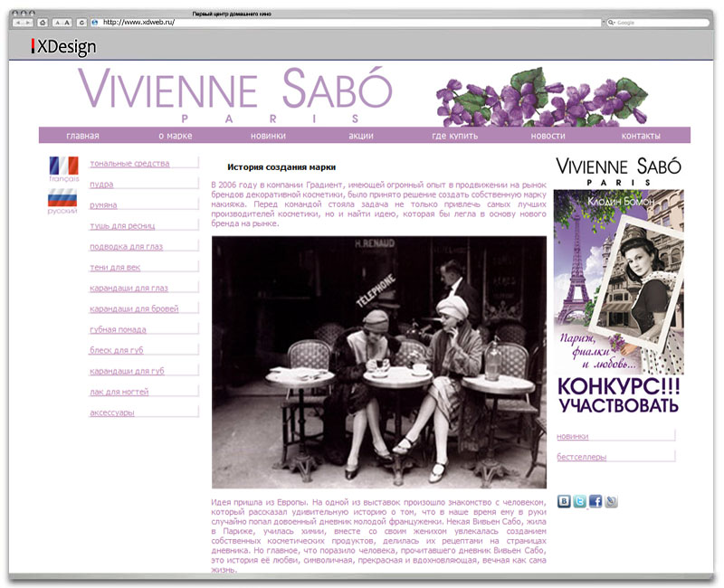
Task: Open подводка для глаз category
Action: (x=127, y=246)
